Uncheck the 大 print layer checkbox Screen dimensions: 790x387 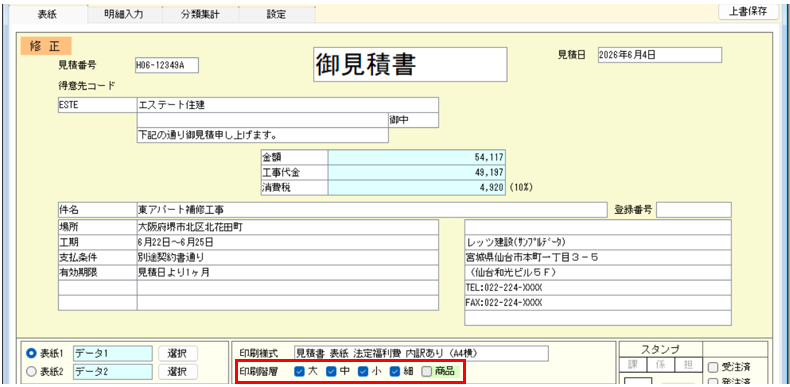300,372
